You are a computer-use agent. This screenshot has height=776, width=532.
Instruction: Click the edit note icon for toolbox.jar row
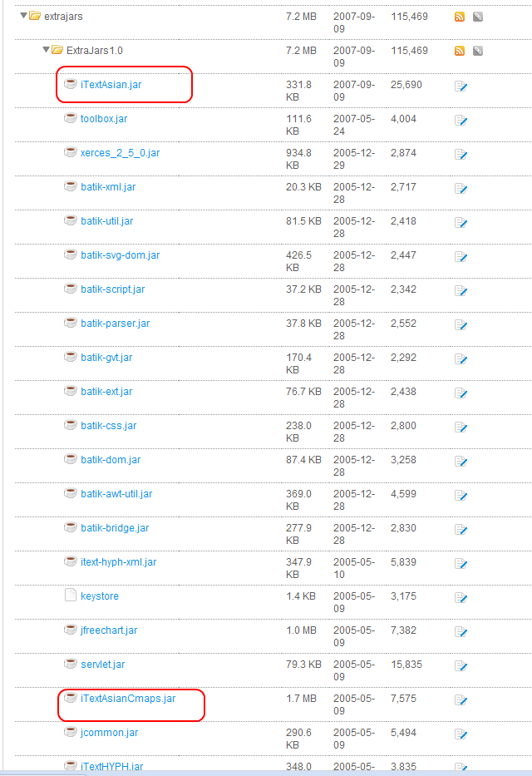[x=461, y=121]
